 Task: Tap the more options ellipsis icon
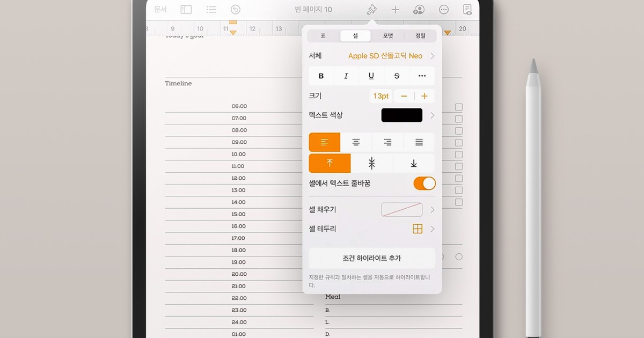tap(443, 9)
